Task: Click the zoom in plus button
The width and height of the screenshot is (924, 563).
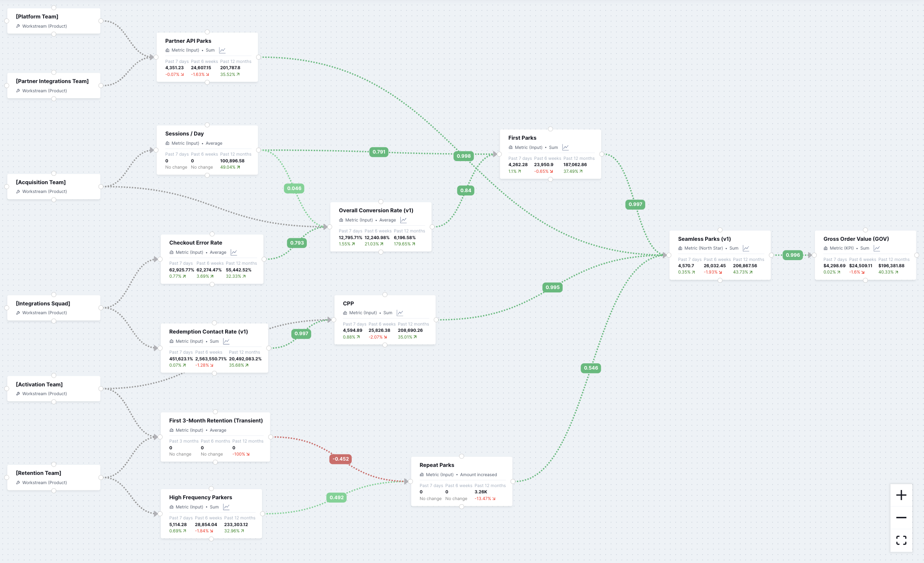Action: [x=901, y=495]
